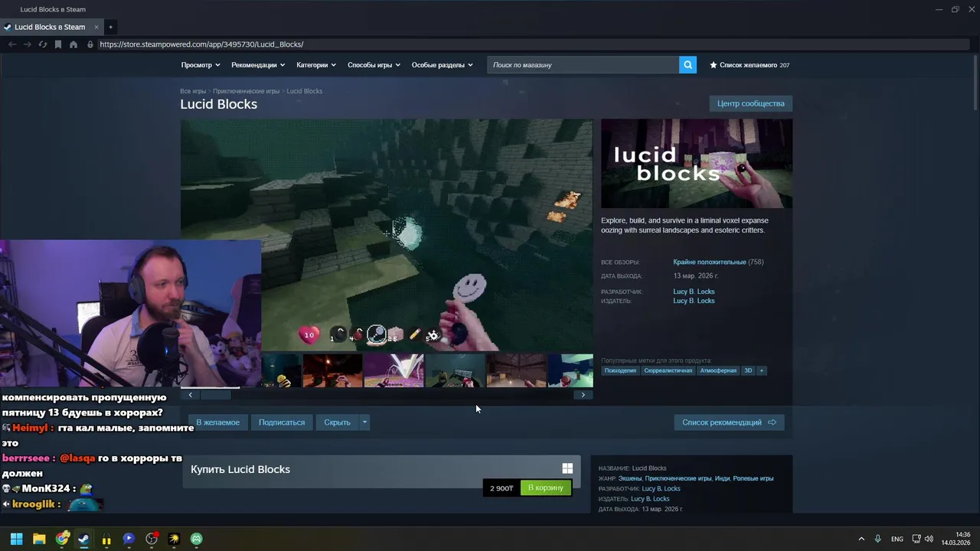
Task: Open clock and date 14:36 in tray
Action: (x=956, y=539)
